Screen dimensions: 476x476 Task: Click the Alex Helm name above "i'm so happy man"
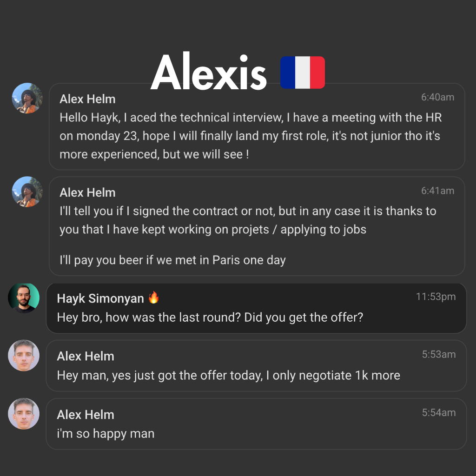86,415
